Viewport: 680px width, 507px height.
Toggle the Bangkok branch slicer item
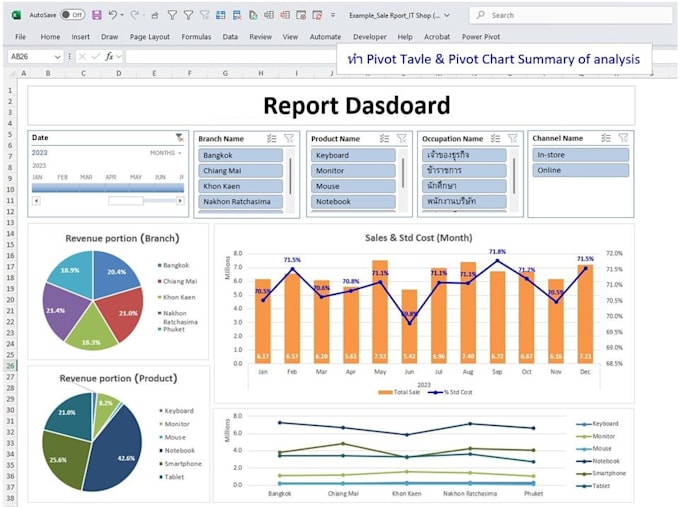[241, 155]
